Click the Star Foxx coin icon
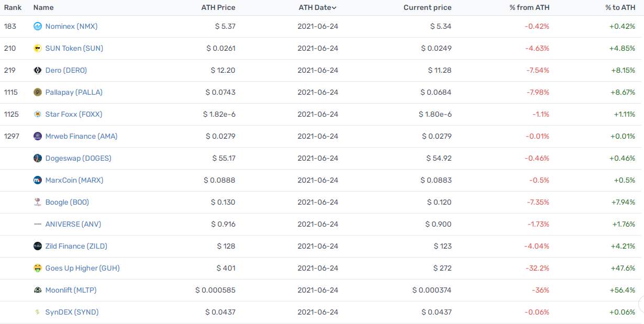 pos(38,114)
